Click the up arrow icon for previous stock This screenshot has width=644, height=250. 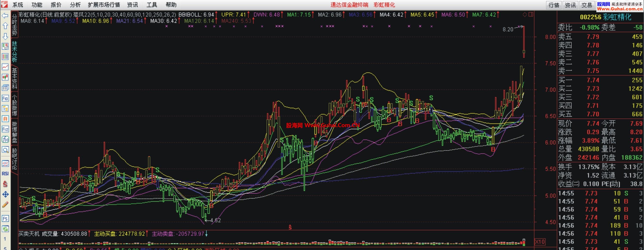point(5,26)
